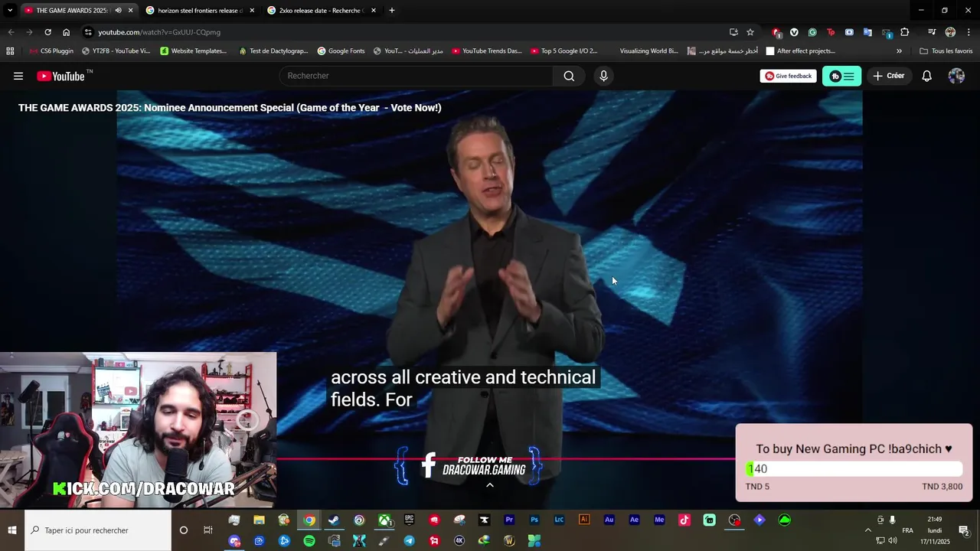The height and width of the screenshot is (551, 980).
Task: Open a new browser tab
Action: (392, 11)
